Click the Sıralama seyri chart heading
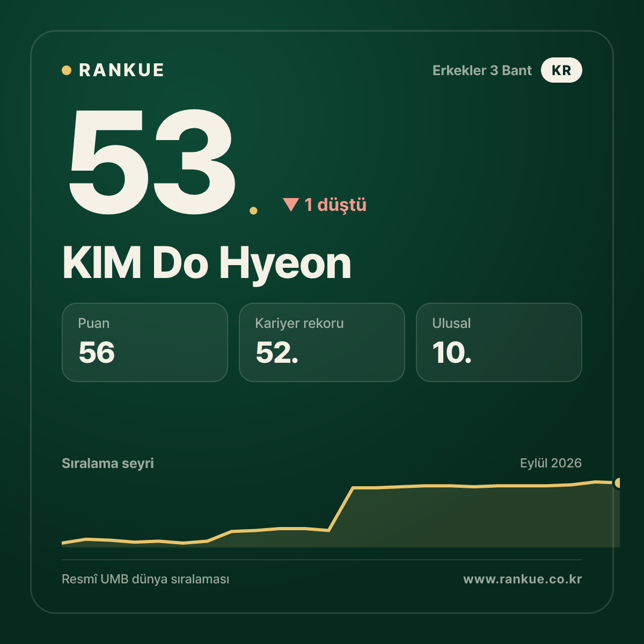Screen dimensions: 644x644 [x=108, y=463]
